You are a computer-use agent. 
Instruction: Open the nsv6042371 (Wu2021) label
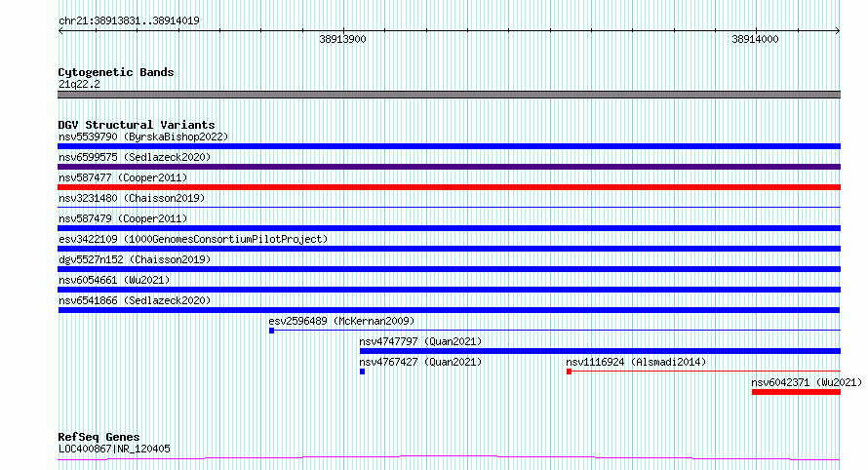pos(807,382)
